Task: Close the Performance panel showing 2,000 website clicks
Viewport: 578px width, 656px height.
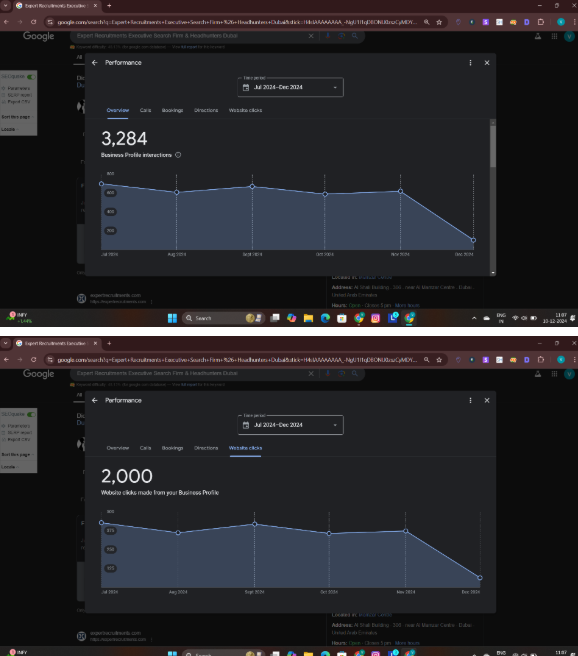Action: pyautogui.click(x=487, y=400)
